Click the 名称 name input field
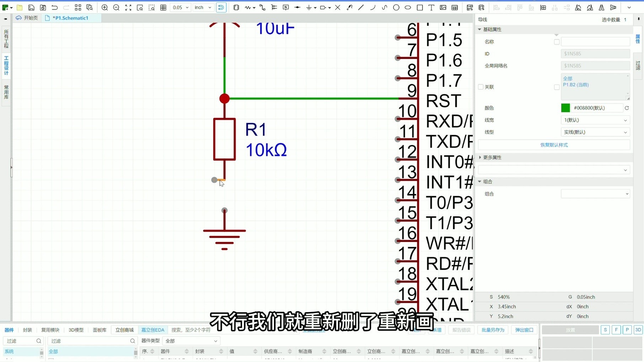 click(x=595, y=42)
